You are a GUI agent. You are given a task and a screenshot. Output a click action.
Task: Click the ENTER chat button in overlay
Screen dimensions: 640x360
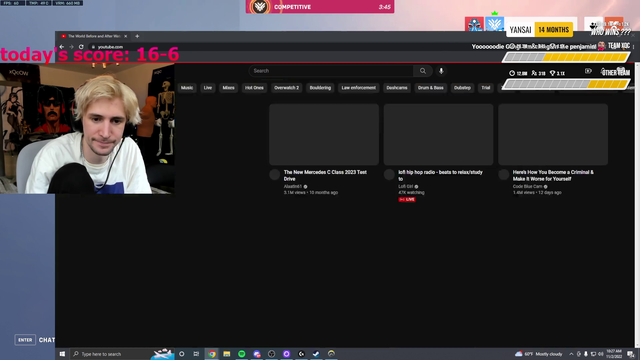(25, 340)
